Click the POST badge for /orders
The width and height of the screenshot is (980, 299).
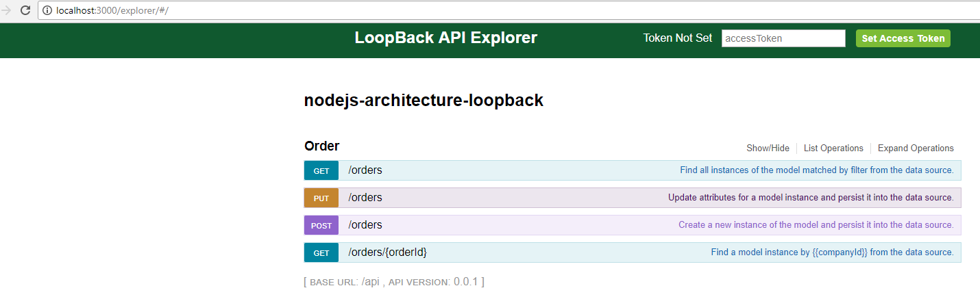321,225
